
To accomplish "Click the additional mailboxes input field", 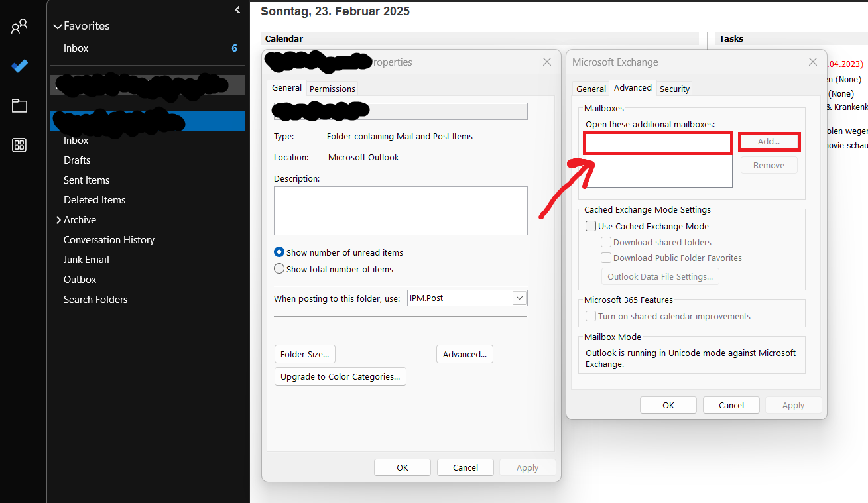I will tap(657, 142).
